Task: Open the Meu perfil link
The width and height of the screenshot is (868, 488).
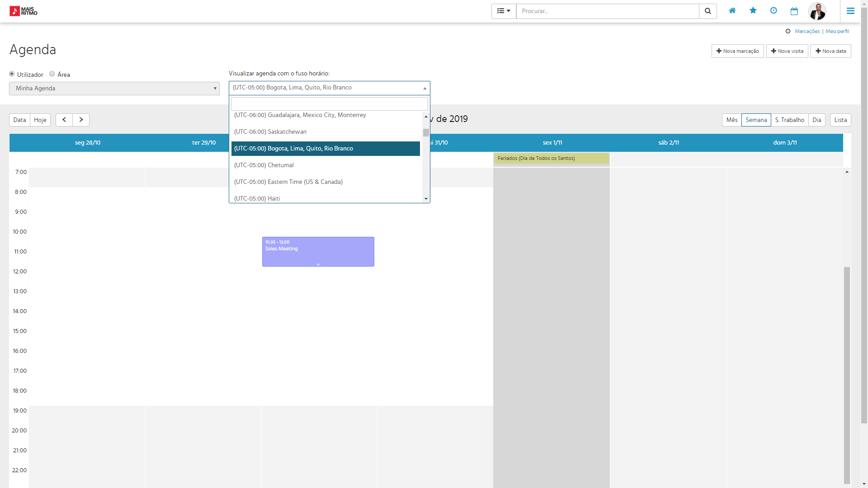Action: click(837, 31)
